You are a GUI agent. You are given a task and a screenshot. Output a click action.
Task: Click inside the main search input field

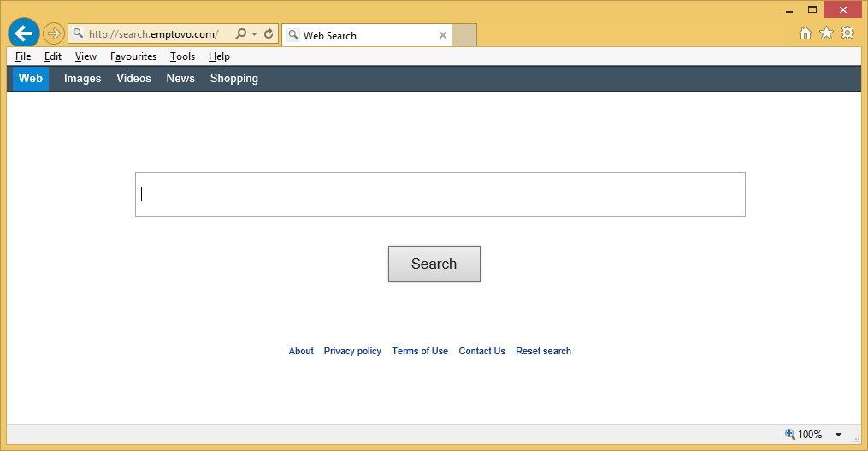[440, 194]
